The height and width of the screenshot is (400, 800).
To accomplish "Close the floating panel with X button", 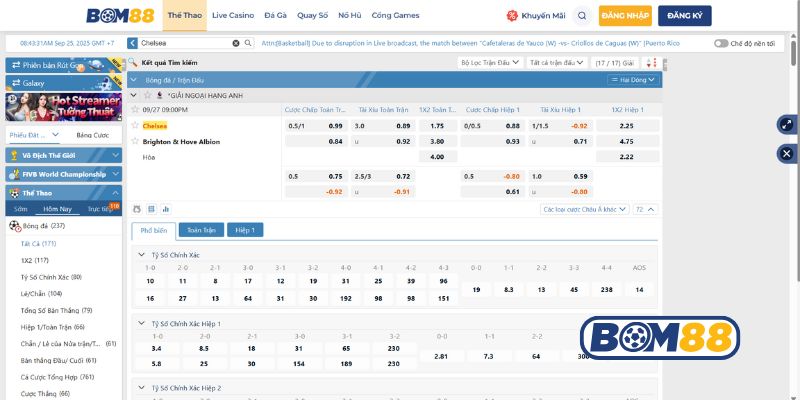I will tap(786, 153).
